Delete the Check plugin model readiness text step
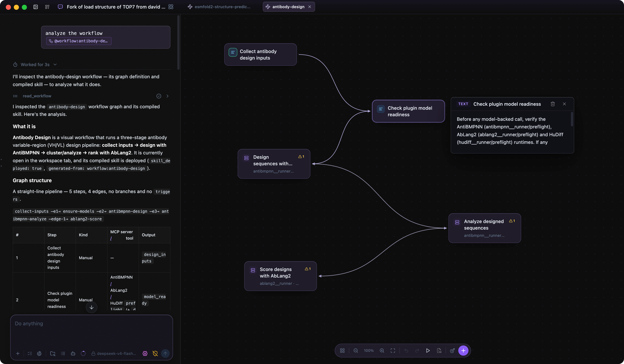The image size is (624, 364). [x=553, y=104]
